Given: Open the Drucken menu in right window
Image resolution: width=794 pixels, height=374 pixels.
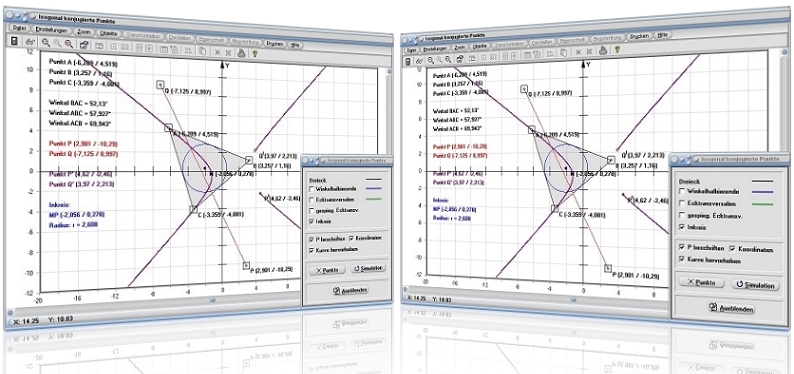Looking at the screenshot, I should point(640,36).
